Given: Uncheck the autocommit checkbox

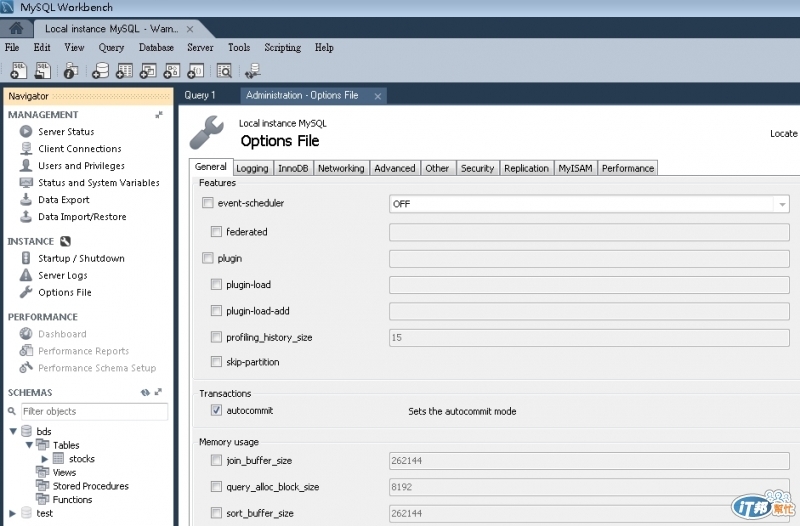Looking at the screenshot, I should pos(216,410).
